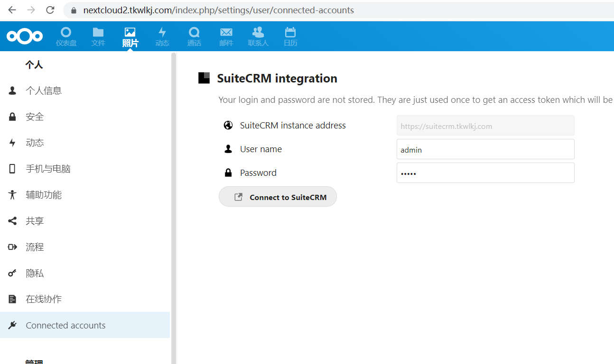Go back in browser history
The width and height of the screenshot is (614, 364).
[12, 10]
